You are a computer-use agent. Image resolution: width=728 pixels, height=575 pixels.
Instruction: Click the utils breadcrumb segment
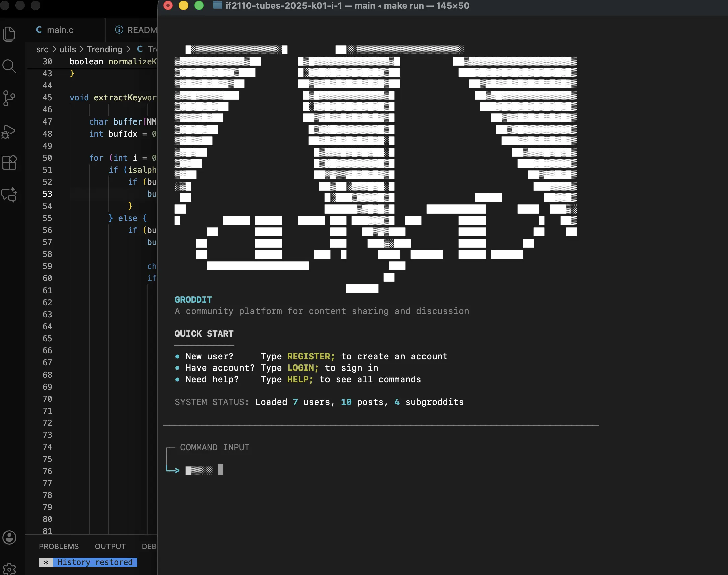point(68,49)
